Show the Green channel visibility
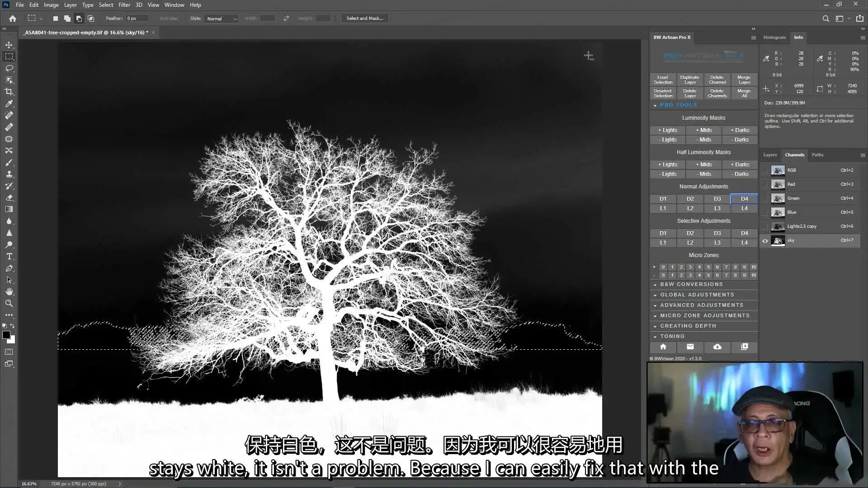868x488 pixels. point(765,198)
